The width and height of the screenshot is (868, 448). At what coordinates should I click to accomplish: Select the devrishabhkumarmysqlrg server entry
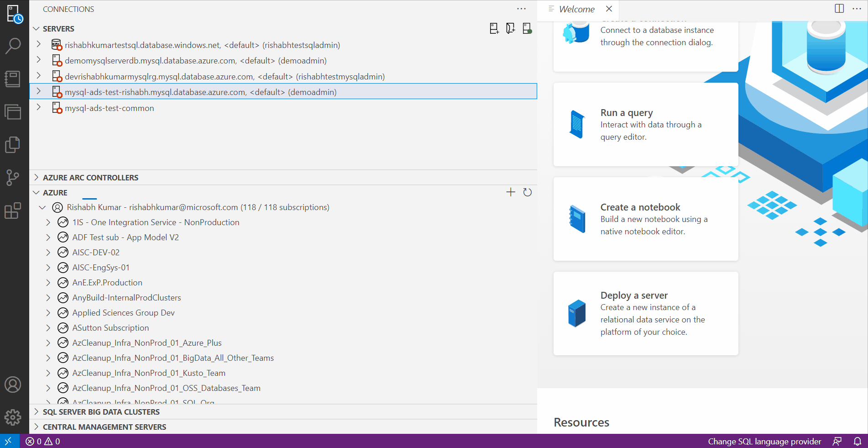pyautogui.click(x=283, y=76)
